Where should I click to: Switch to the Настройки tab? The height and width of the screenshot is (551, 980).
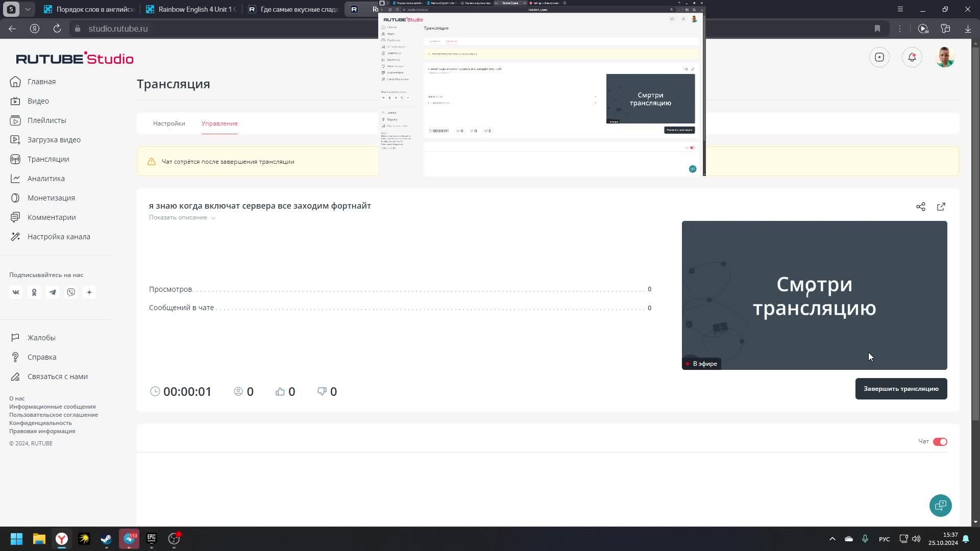click(x=169, y=123)
